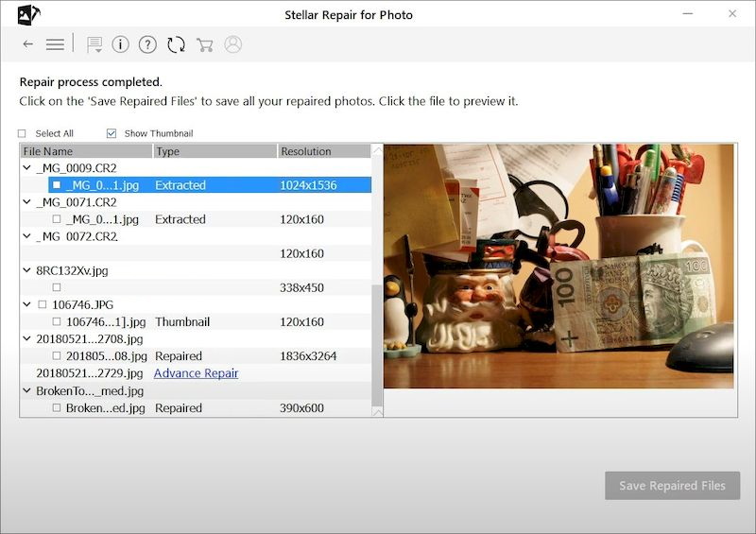Sort by File Name column header
Screen dimensions: 756x534
[x=86, y=151]
